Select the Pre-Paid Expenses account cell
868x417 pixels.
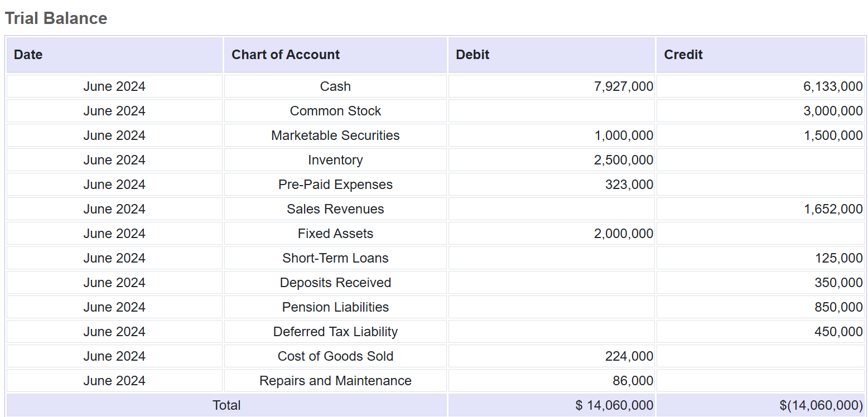[x=335, y=185]
